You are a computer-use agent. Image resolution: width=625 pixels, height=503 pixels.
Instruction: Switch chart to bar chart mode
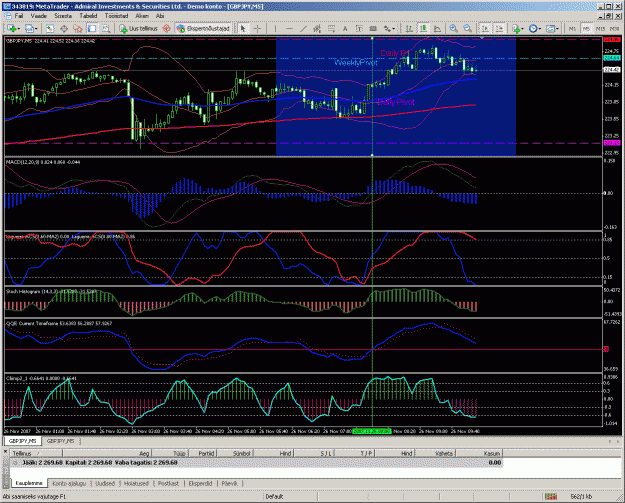(409, 29)
